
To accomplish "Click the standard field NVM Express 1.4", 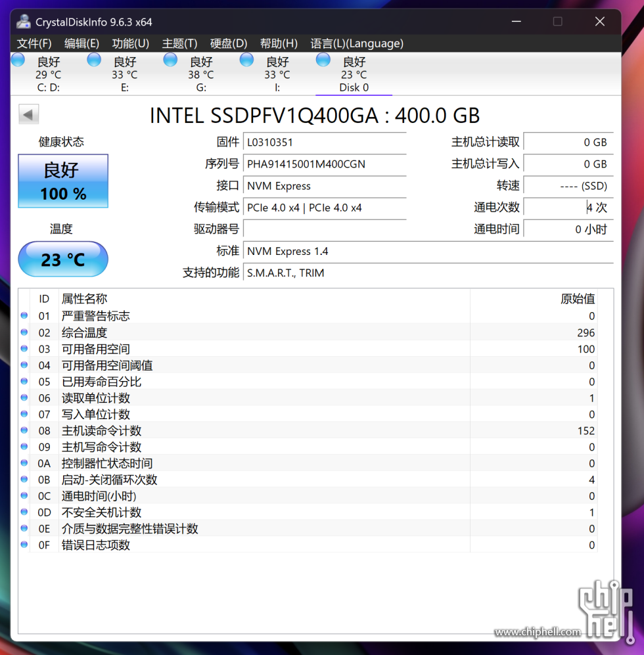I will 428,251.
